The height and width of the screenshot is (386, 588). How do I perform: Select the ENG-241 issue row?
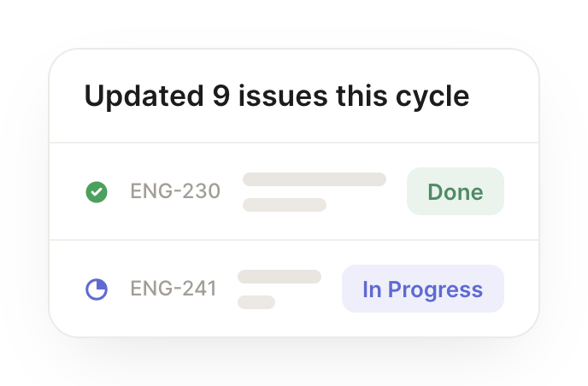point(294,289)
